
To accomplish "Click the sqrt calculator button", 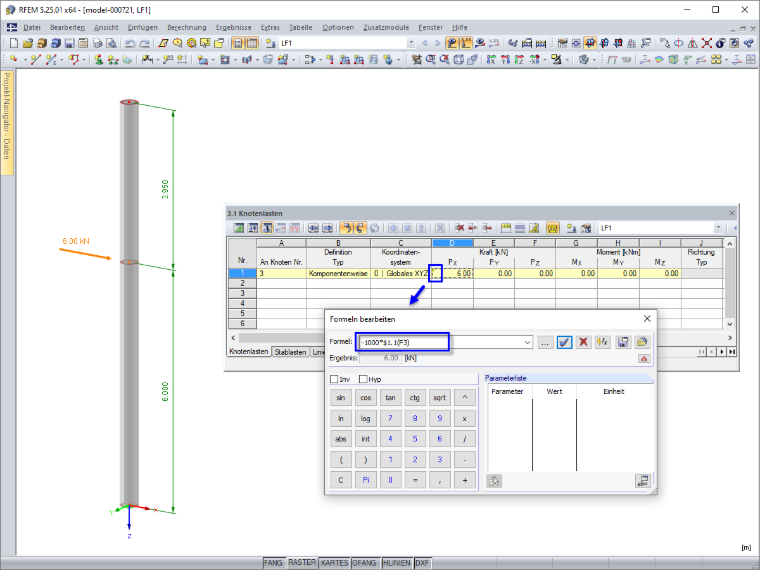I will (x=440, y=397).
